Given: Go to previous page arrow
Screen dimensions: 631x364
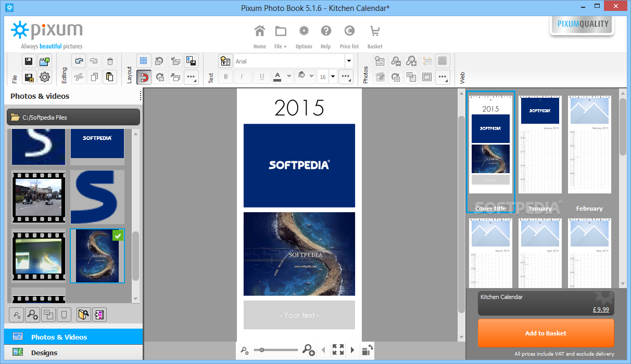Looking at the screenshot, I should click(323, 350).
